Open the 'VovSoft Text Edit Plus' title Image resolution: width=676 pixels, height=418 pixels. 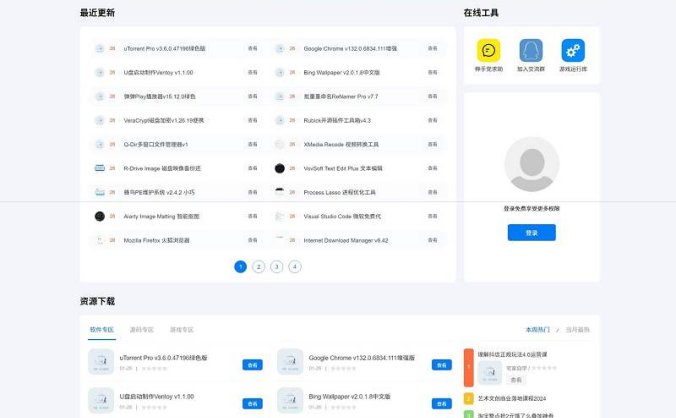click(343, 168)
